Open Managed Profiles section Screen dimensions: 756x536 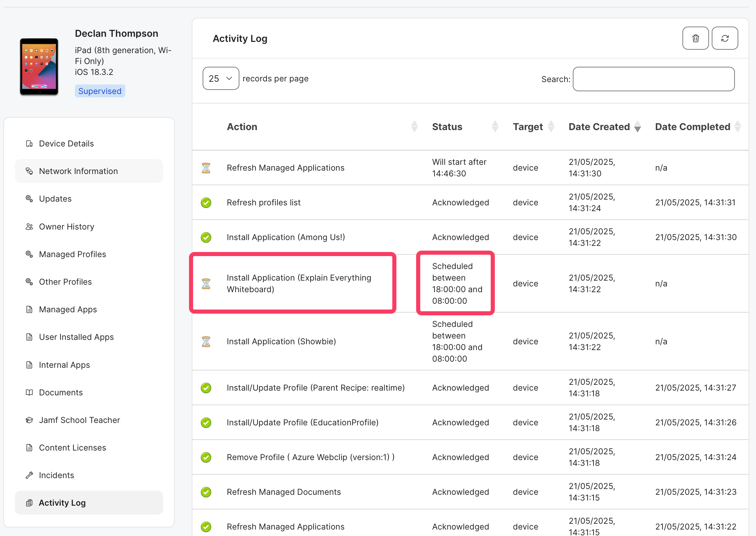click(x=89, y=254)
